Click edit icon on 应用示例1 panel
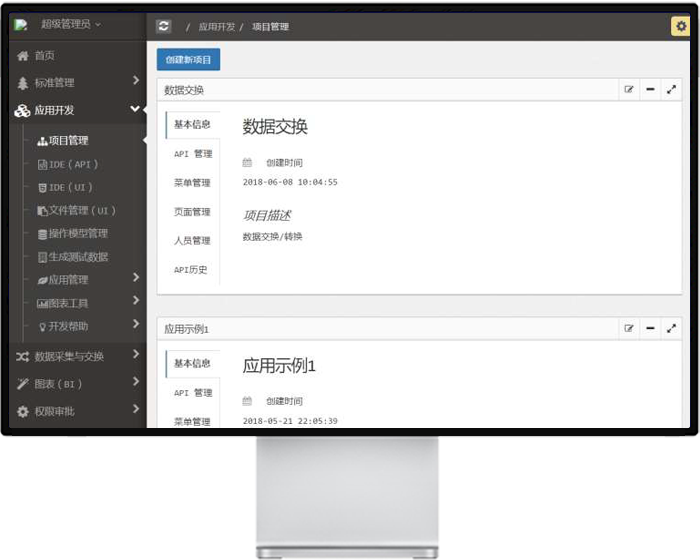The image size is (700, 560). click(629, 328)
